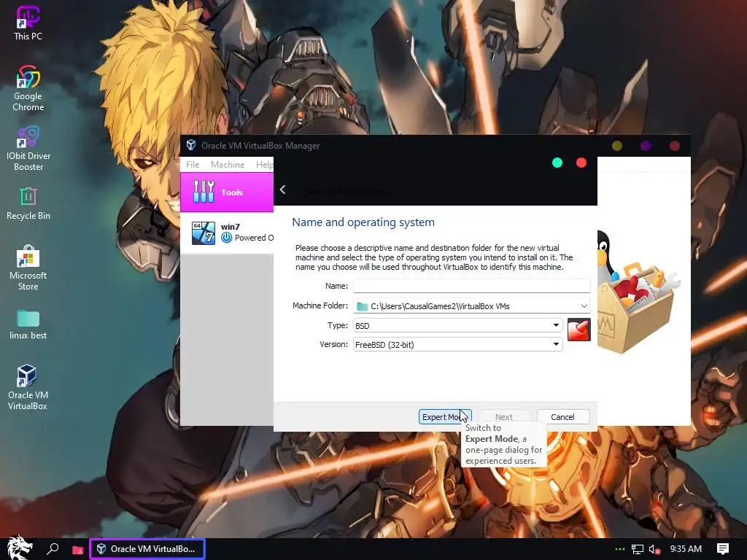Click VirtualBox logo in Manager title bar
The height and width of the screenshot is (560, 747).
point(191,145)
